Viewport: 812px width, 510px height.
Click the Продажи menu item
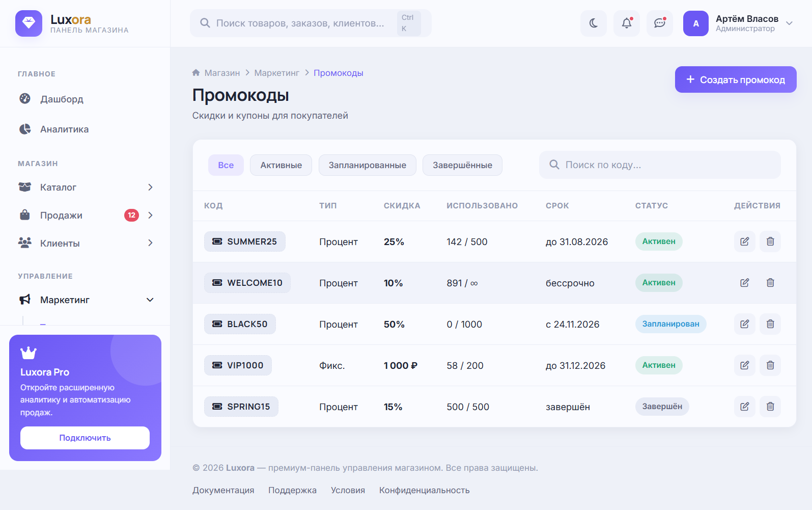click(x=85, y=216)
